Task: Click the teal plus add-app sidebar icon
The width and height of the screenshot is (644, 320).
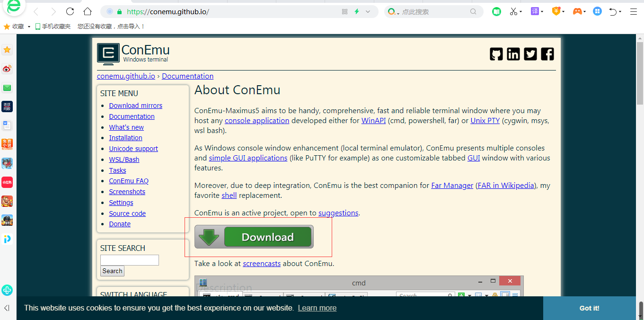Action: coord(7,290)
